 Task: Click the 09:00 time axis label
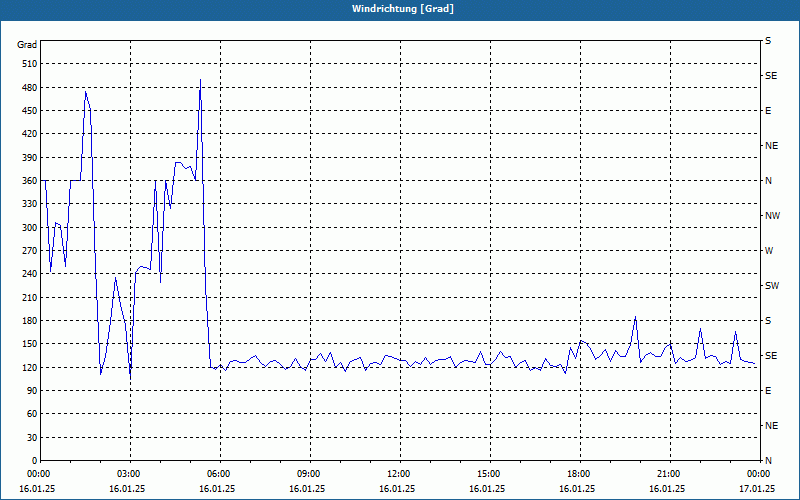(309, 474)
